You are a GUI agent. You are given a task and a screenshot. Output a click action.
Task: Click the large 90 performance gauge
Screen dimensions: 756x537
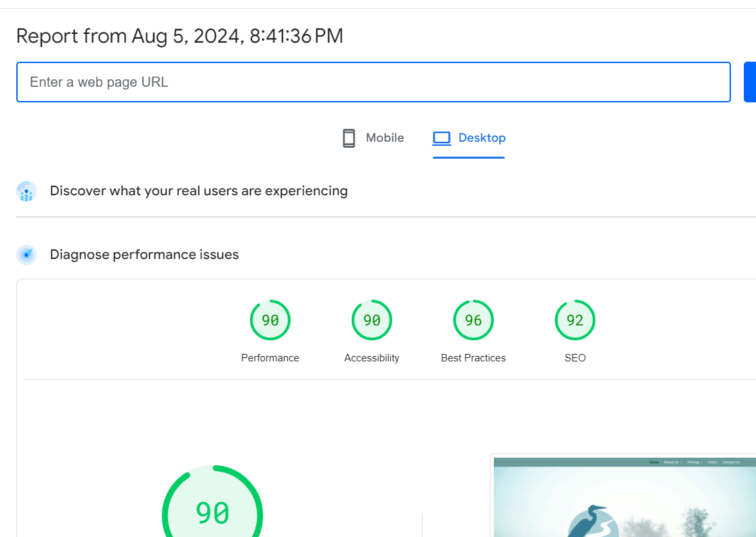pyautogui.click(x=213, y=502)
